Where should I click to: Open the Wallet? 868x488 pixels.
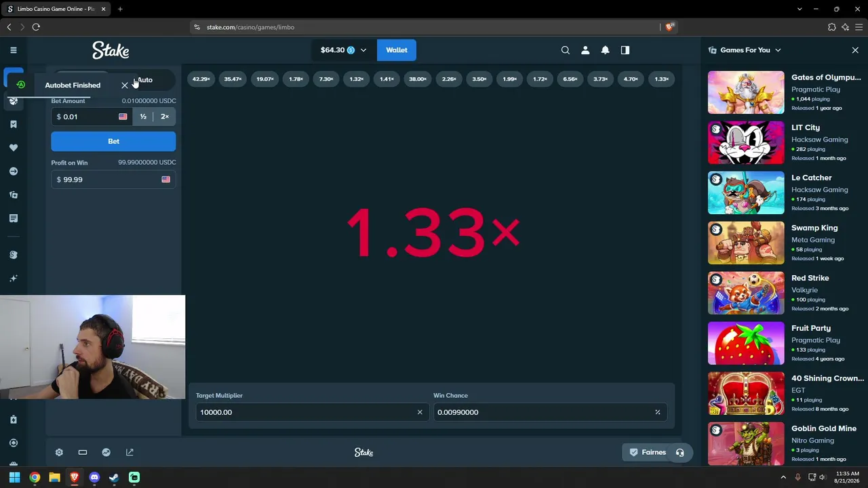(397, 50)
